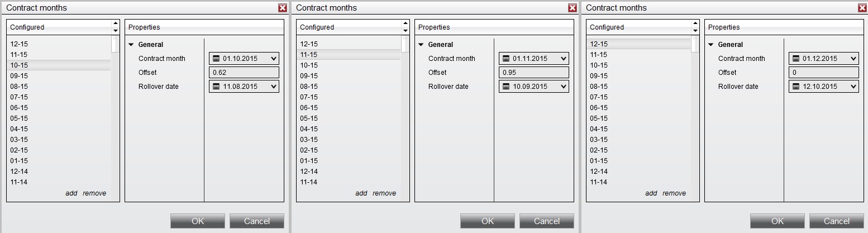This screenshot has height=233, width=868.
Task: Open dropdown arrow of the 12.10.2015 rollover date
Action: point(853,87)
